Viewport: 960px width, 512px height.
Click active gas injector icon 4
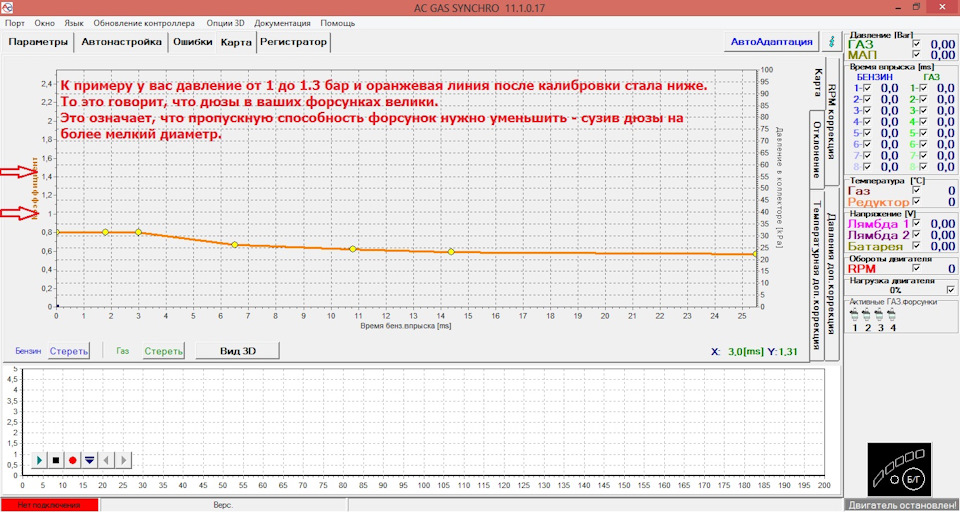(x=891, y=315)
